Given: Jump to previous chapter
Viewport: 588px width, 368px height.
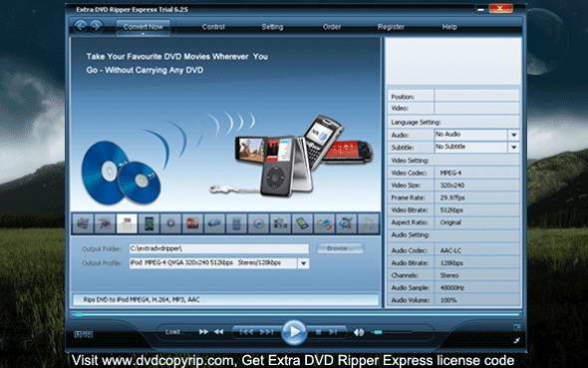Looking at the screenshot, I should click(246, 332).
